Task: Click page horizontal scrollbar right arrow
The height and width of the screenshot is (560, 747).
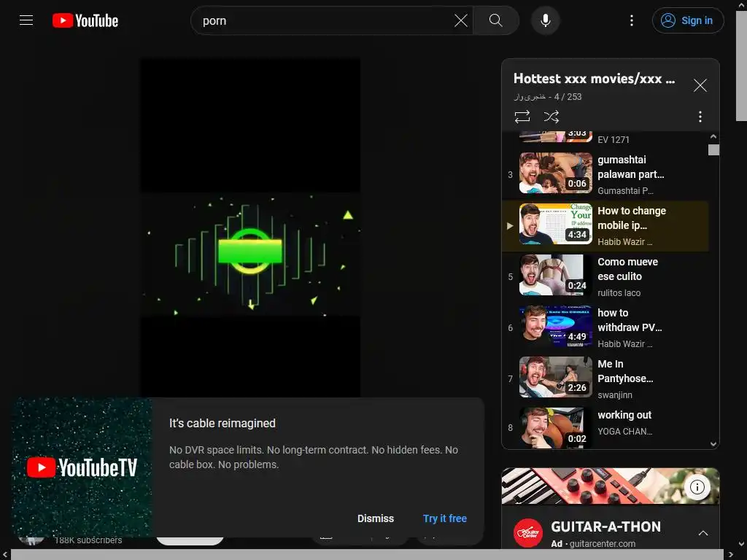Action: coord(730,554)
